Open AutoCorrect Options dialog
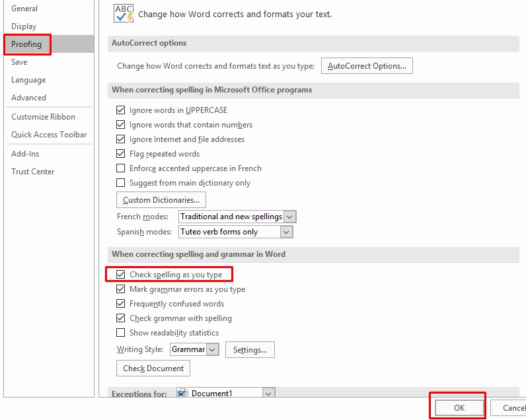 pyautogui.click(x=367, y=65)
